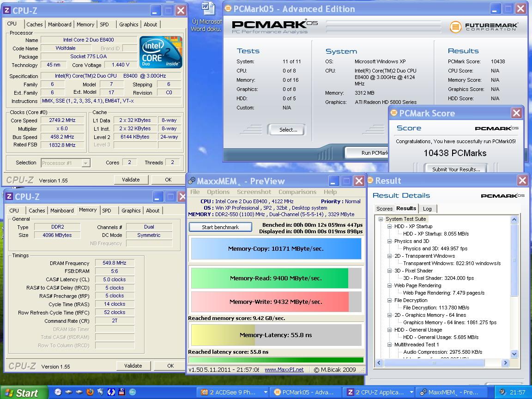532x399 pixels.
Task: Click the PCMark Score dialog title icon
Action: pos(393,113)
